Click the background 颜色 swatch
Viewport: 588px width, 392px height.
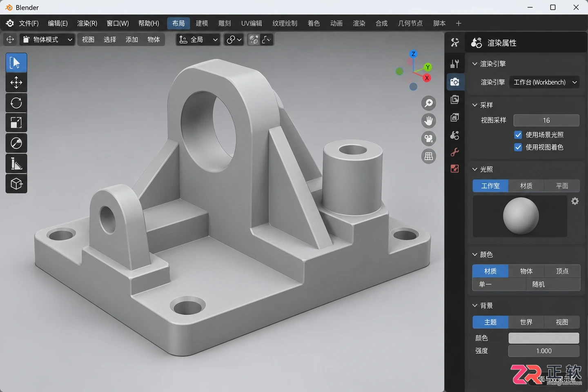[x=544, y=338]
